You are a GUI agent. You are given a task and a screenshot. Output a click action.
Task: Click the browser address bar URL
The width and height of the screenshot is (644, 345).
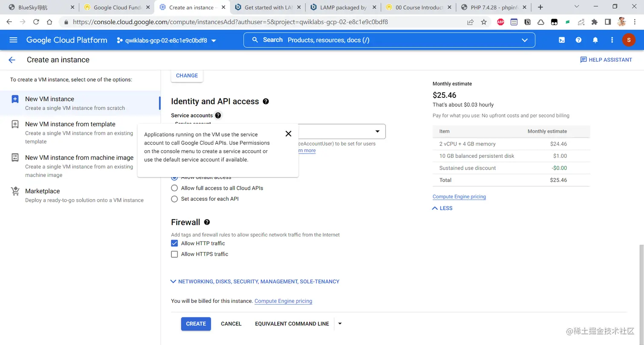click(230, 22)
